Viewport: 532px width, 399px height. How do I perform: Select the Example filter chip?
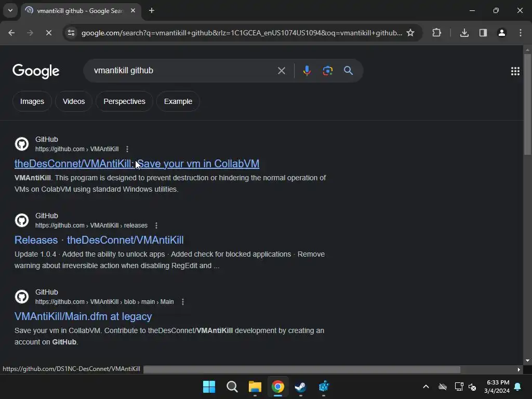tap(178, 101)
